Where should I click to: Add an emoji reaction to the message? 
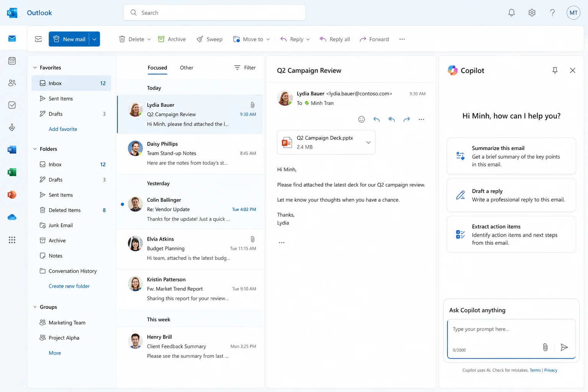361,119
